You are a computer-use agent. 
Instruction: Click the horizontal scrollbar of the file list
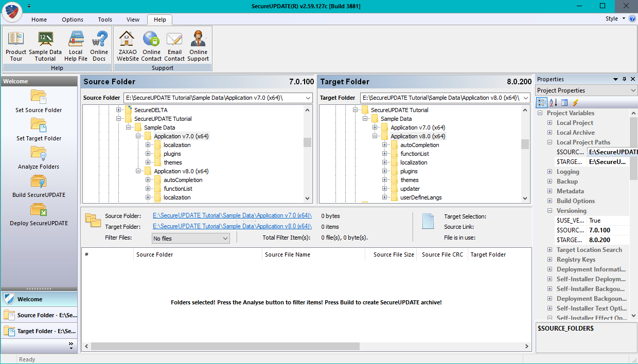[306, 347]
